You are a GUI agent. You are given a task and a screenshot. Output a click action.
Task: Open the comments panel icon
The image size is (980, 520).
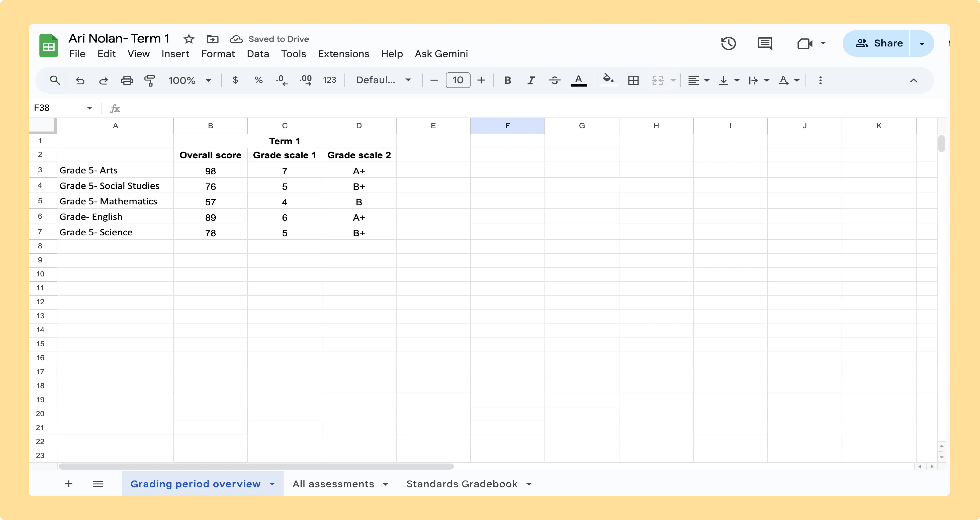pos(765,43)
